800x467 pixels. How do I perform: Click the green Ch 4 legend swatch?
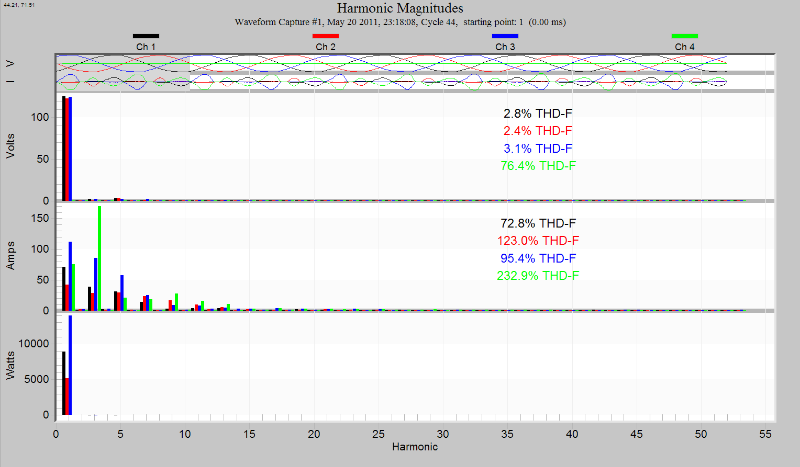click(685, 36)
